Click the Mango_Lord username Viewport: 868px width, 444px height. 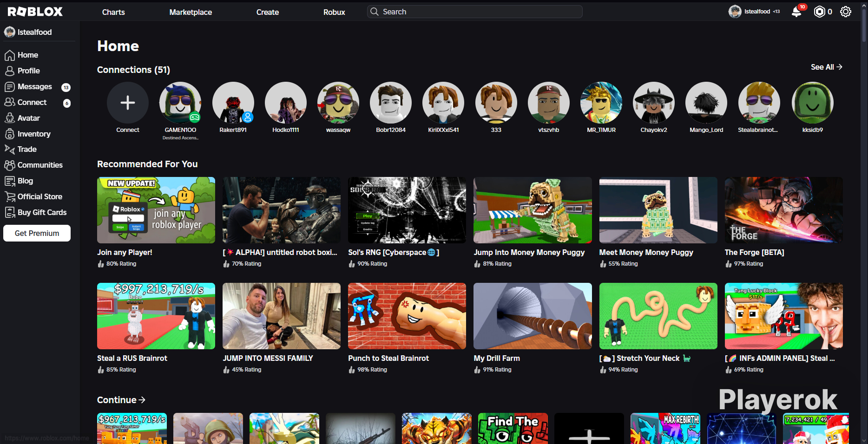tap(706, 130)
